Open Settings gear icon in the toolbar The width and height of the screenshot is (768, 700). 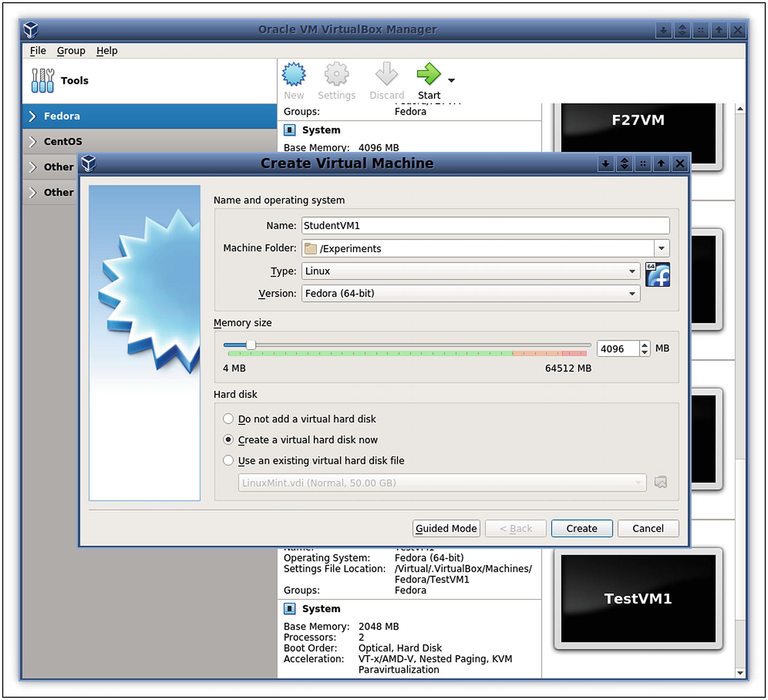click(336, 74)
